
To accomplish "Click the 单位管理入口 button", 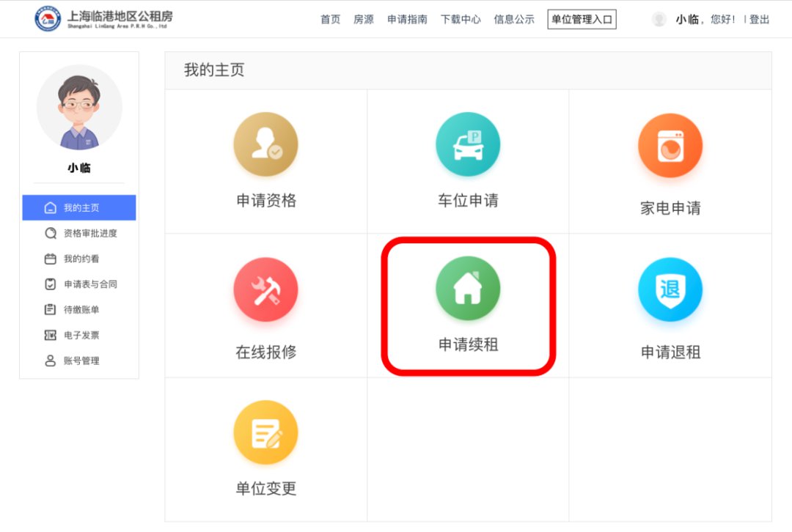I will (582, 19).
